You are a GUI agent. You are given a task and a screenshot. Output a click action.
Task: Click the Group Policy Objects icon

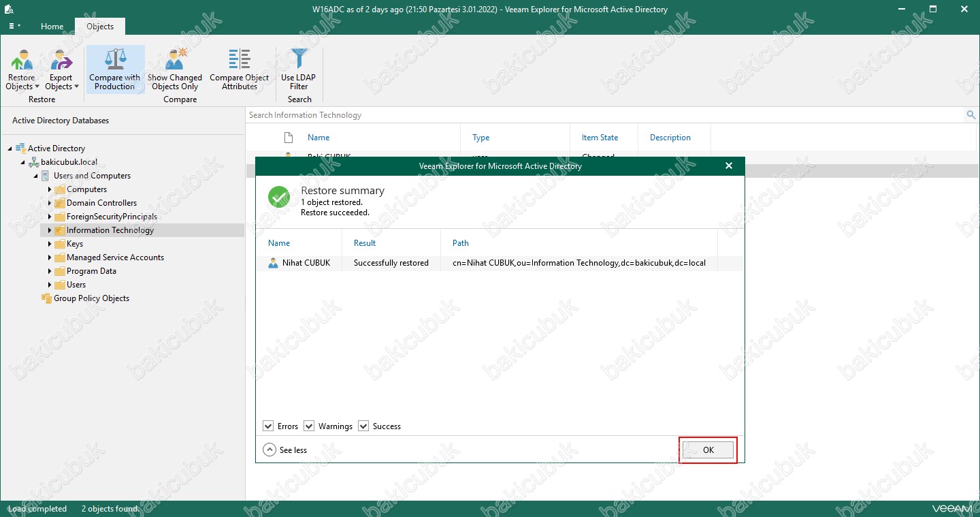click(46, 298)
